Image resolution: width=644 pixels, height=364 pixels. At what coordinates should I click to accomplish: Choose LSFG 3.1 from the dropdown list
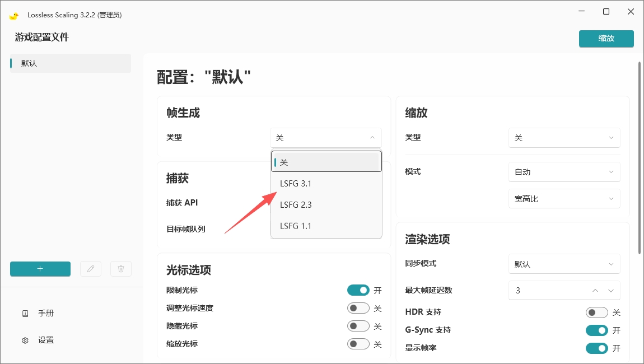[326, 184]
